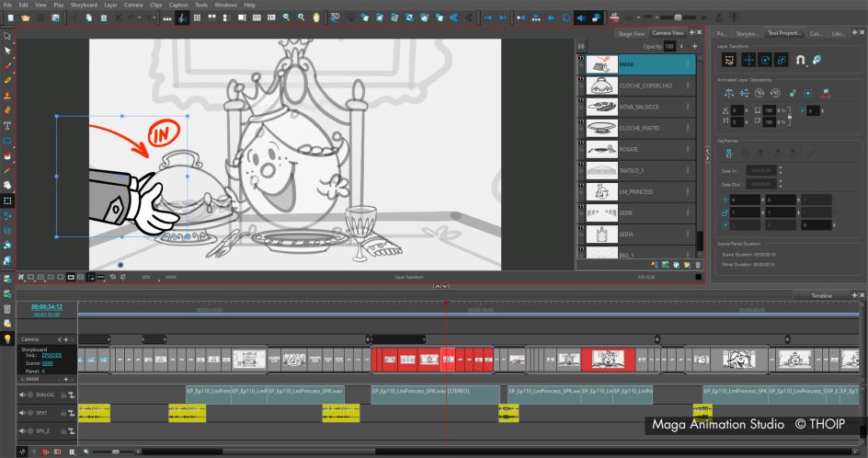Click the Save floppy disk icon in the toolbar

55,17
